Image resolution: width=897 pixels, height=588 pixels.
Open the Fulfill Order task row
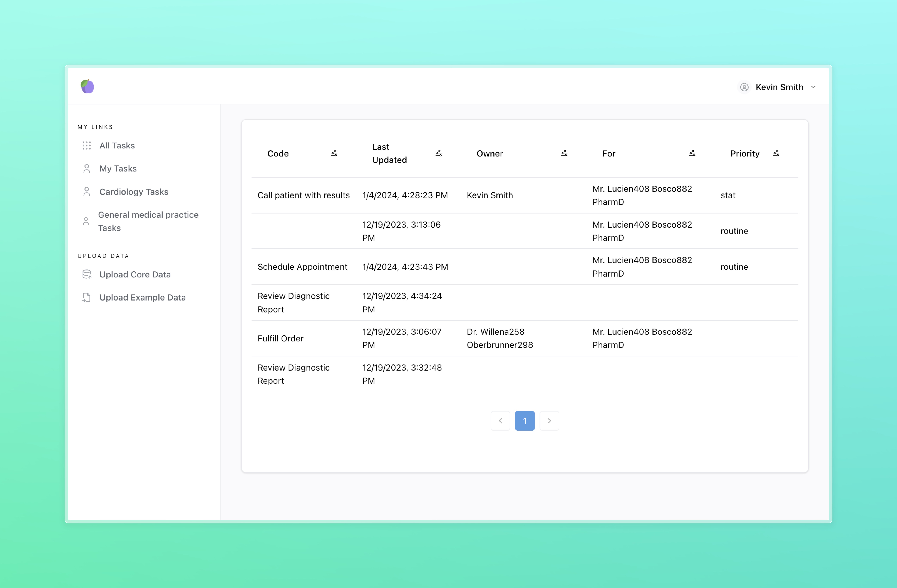pos(280,338)
